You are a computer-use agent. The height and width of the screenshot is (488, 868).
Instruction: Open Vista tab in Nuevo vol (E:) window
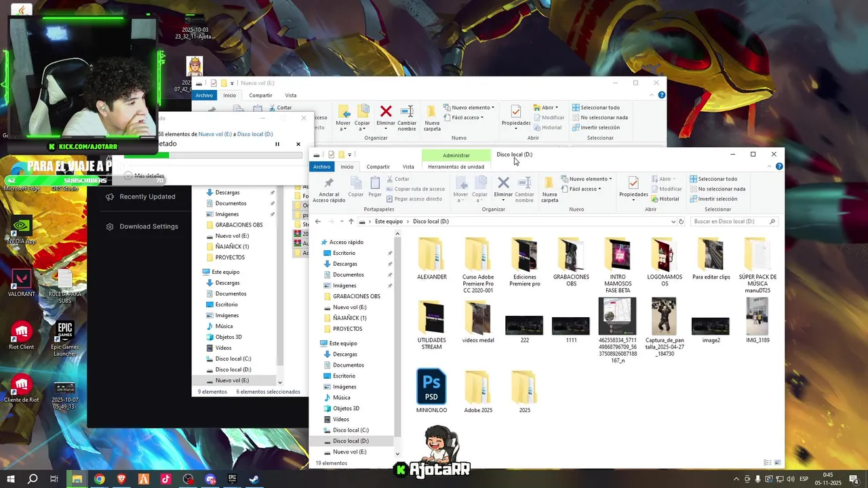(x=291, y=96)
